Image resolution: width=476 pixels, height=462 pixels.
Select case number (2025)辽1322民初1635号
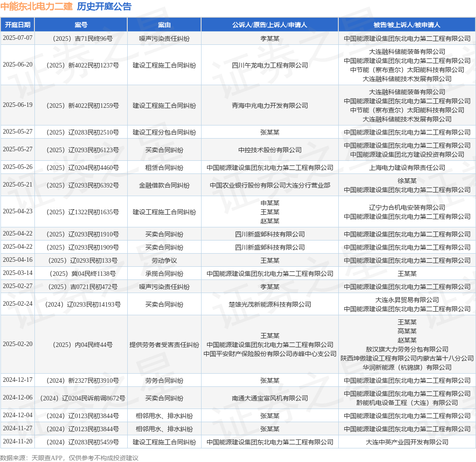click(81, 212)
